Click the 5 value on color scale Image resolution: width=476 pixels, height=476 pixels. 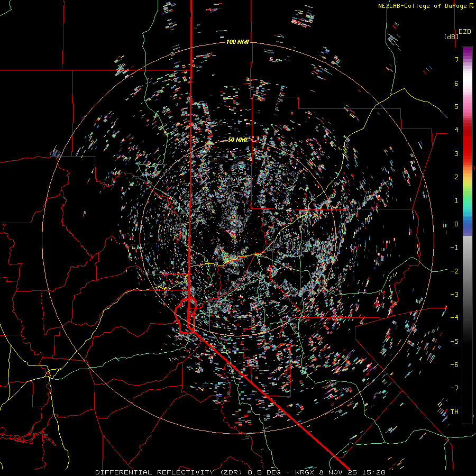click(x=456, y=106)
